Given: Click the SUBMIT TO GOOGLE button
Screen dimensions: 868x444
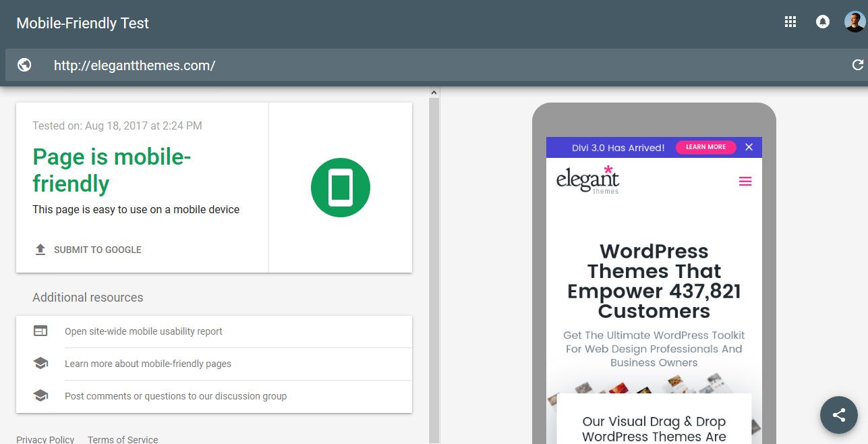Looking at the screenshot, I should [97, 249].
